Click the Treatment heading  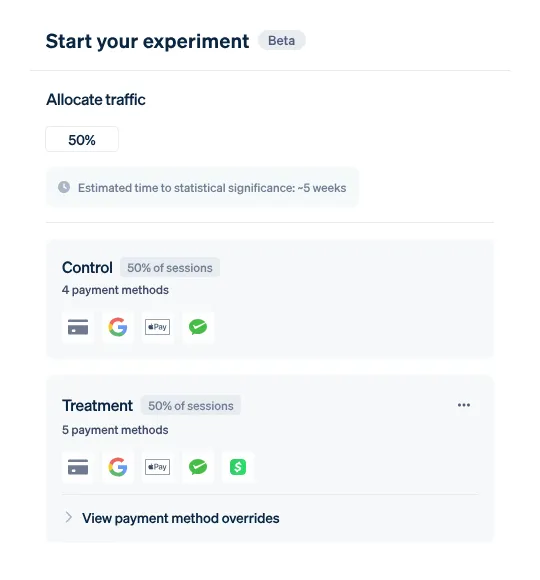(97, 405)
